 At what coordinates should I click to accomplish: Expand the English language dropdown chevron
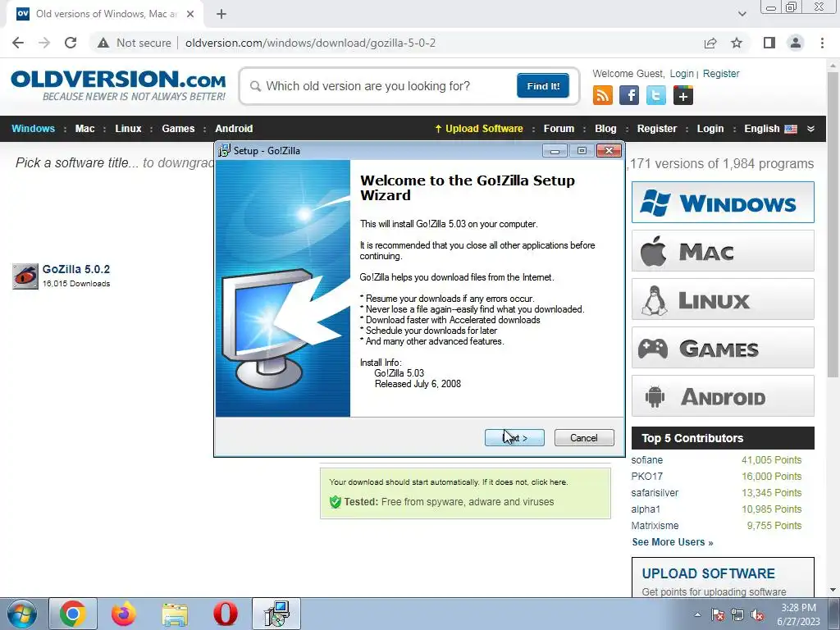click(810, 129)
